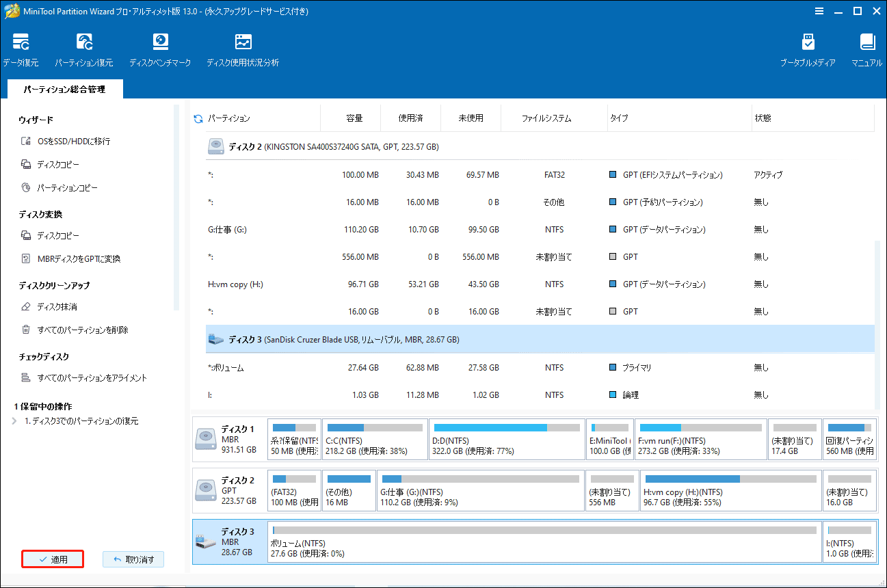
Task: Open the hamburger menu in title bar
Action: 819,11
